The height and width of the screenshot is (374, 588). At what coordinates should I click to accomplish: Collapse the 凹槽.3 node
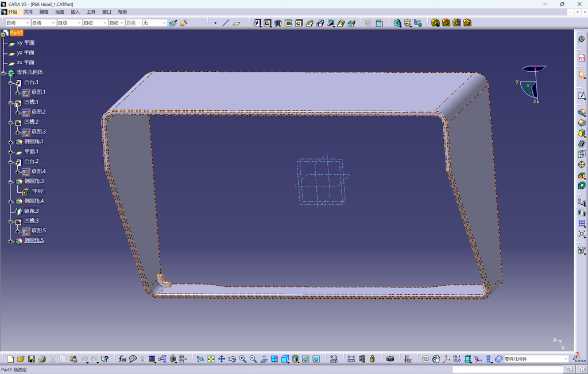10,221
